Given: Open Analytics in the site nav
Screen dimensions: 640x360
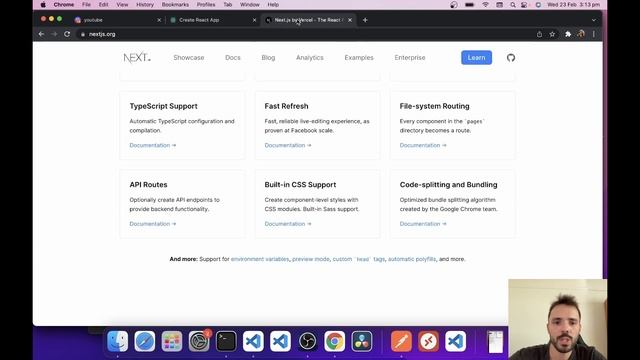Looking at the screenshot, I should click(x=310, y=58).
